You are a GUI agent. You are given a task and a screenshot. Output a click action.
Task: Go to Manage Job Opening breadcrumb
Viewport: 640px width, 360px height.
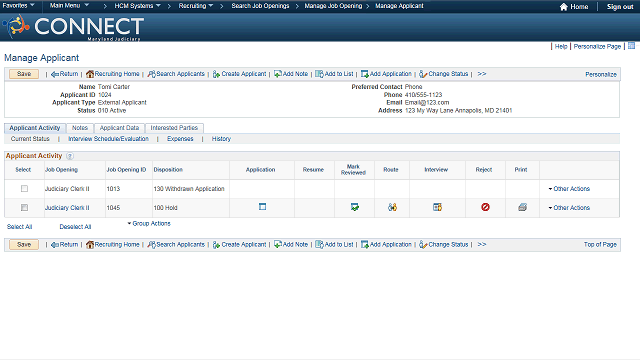333,6
